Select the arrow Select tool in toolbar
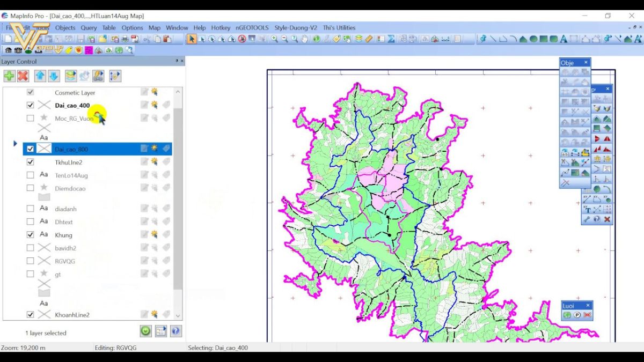Image resolution: width=644 pixels, height=362 pixels. click(x=192, y=39)
